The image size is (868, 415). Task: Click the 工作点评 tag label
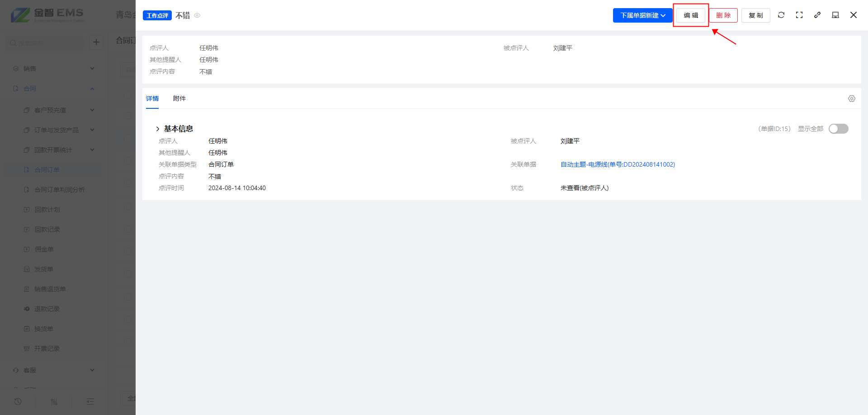(157, 15)
